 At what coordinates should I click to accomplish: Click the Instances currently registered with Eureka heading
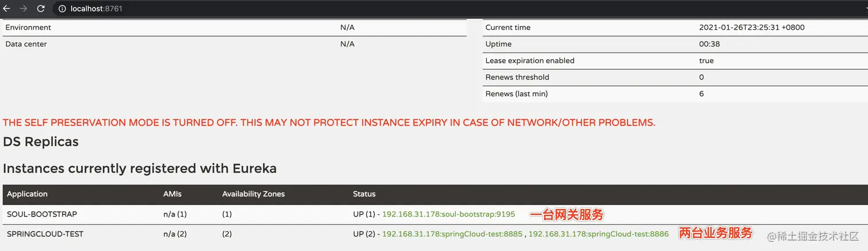pos(139,168)
